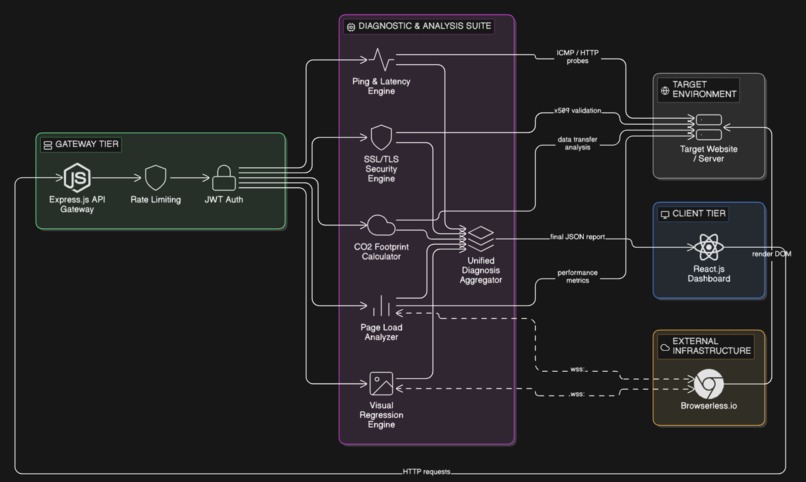Select the 'x509 validation' edge label
806x482 pixels.
click(x=577, y=110)
